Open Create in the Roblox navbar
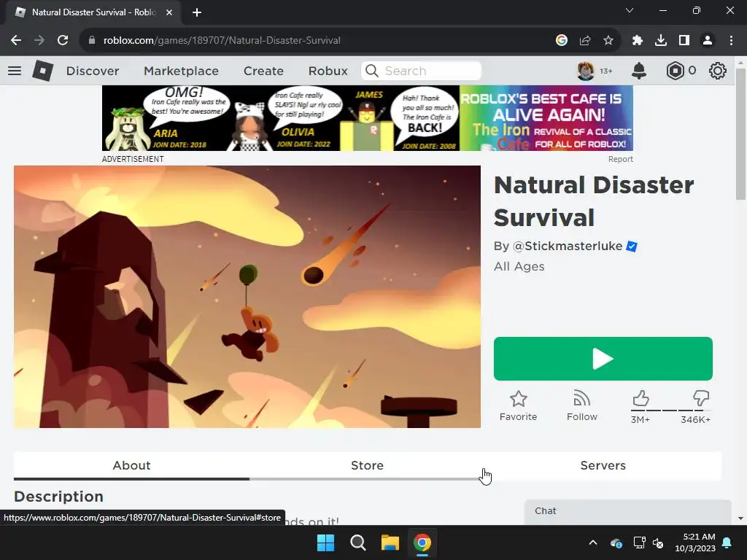 [x=263, y=71]
